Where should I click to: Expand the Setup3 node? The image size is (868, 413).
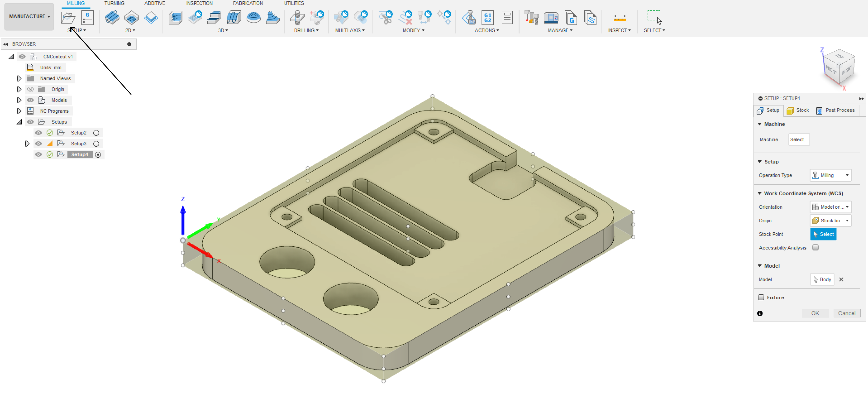click(27, 144)
